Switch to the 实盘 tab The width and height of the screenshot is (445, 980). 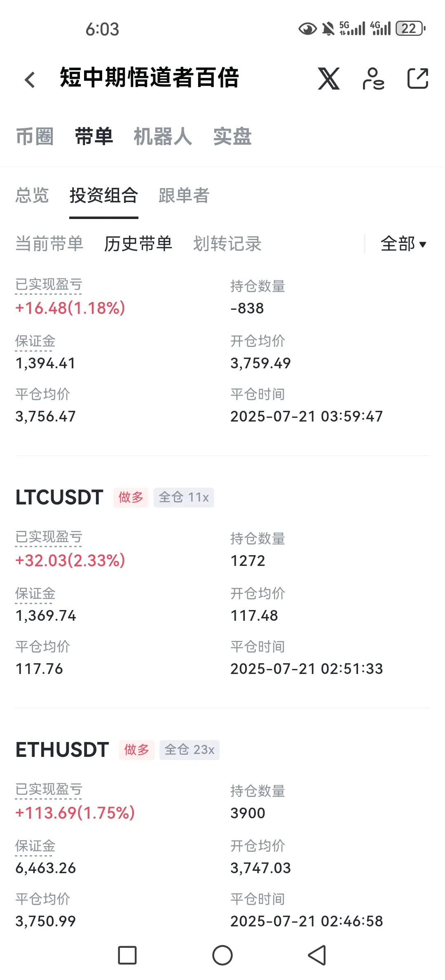click(232, 137)
